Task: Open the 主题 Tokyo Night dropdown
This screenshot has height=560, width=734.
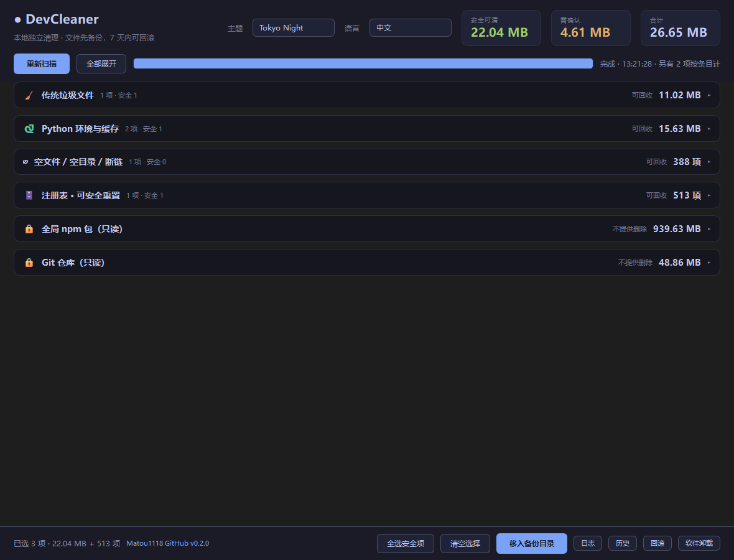Action: [x=294, y=27]
